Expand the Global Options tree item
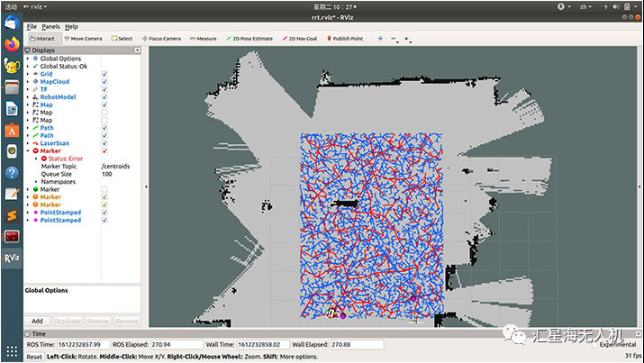Viewport: 644px width, 363px height. point(28,59)
